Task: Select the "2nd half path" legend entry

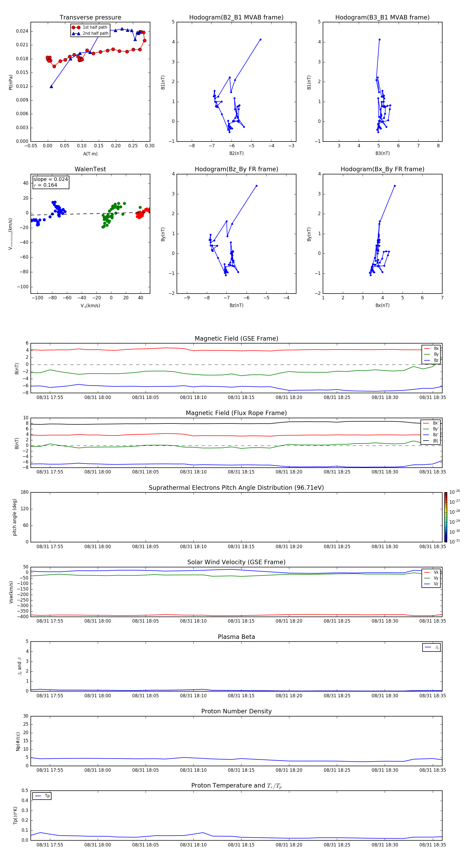Action: 90,33
